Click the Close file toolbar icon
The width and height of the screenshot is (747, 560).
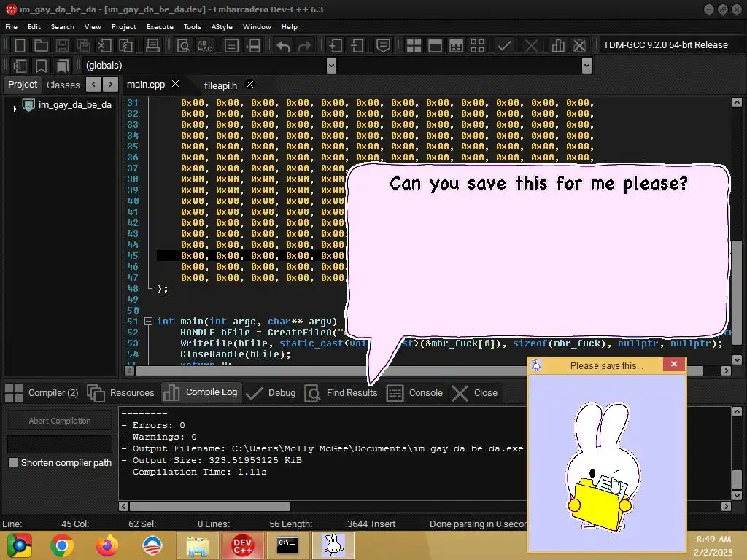[104, 46]
